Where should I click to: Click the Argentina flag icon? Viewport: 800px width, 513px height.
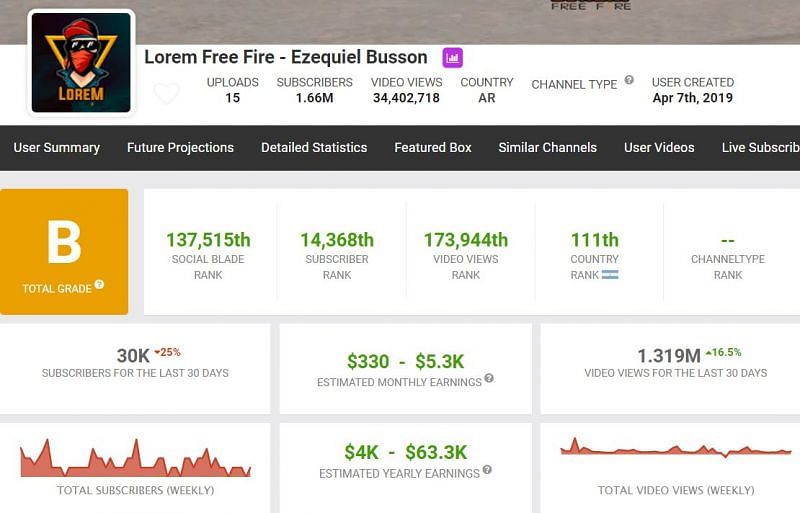(610, 274)
